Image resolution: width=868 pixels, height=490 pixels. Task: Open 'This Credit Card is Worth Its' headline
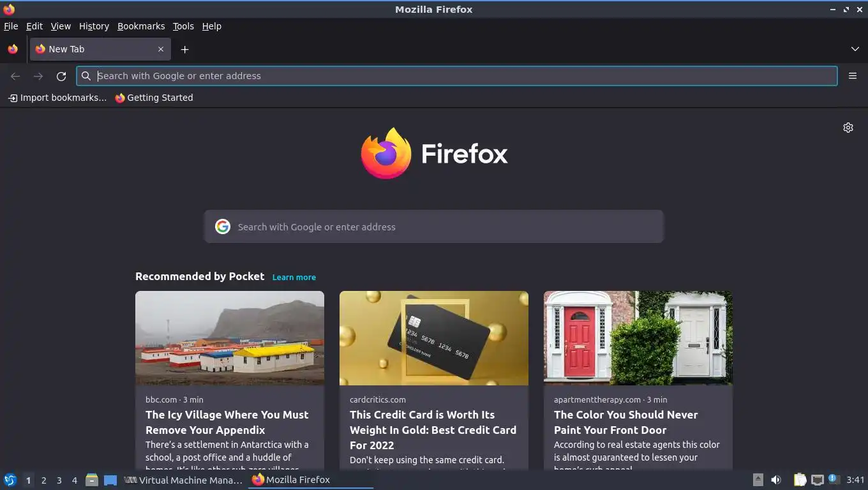click(423, 415)
